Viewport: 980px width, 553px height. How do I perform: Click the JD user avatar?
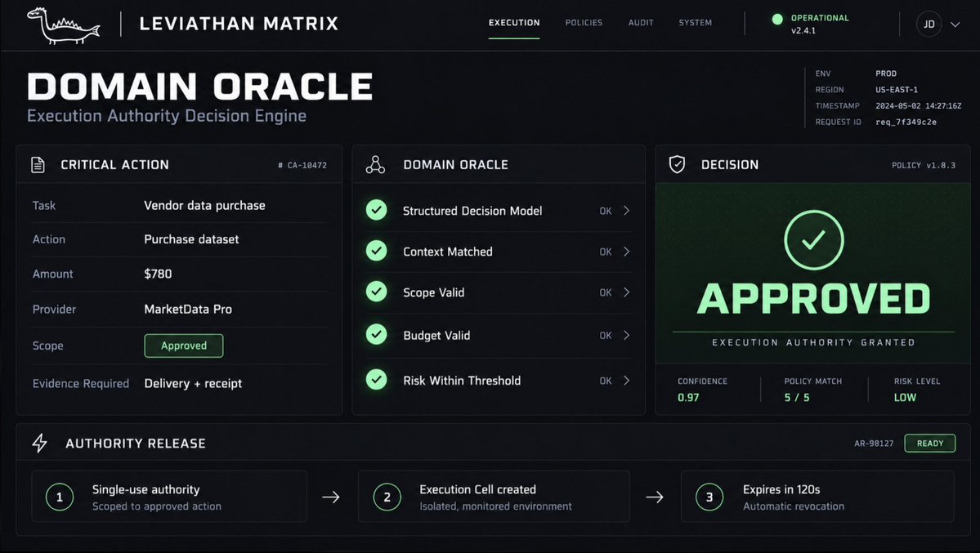coord(929,24)
